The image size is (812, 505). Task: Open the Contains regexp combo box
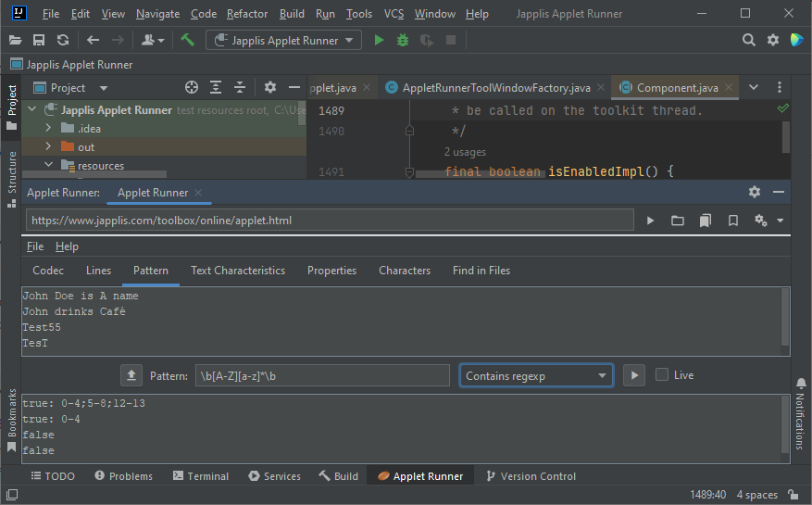(536, 375)
